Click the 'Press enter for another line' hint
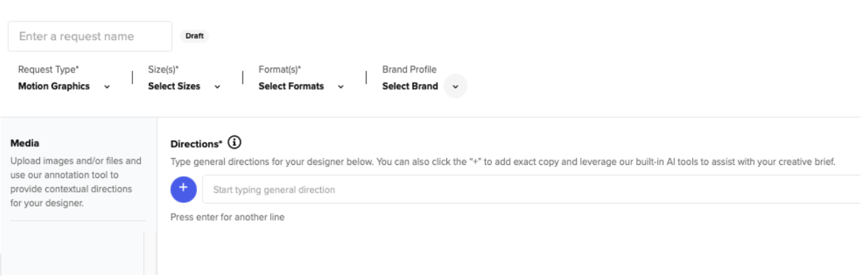This screenshot has height=276, width=868. [227, 217]
